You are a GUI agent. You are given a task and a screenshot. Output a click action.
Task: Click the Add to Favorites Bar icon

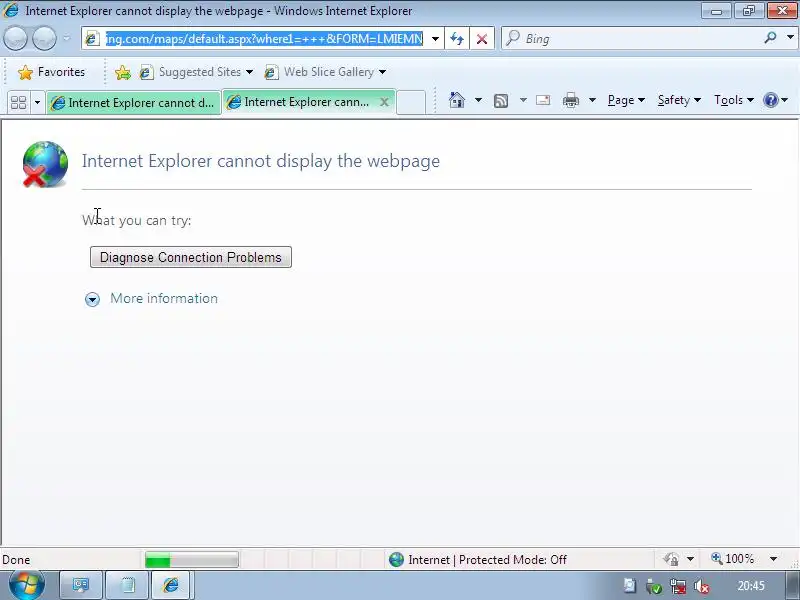point(122,72)
